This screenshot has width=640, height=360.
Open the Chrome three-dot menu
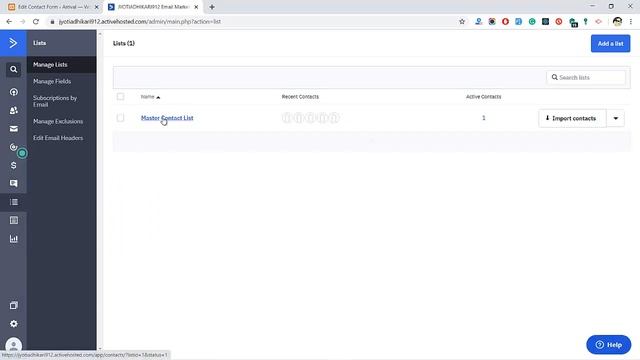pyautogui.click(x=631, y=22)
